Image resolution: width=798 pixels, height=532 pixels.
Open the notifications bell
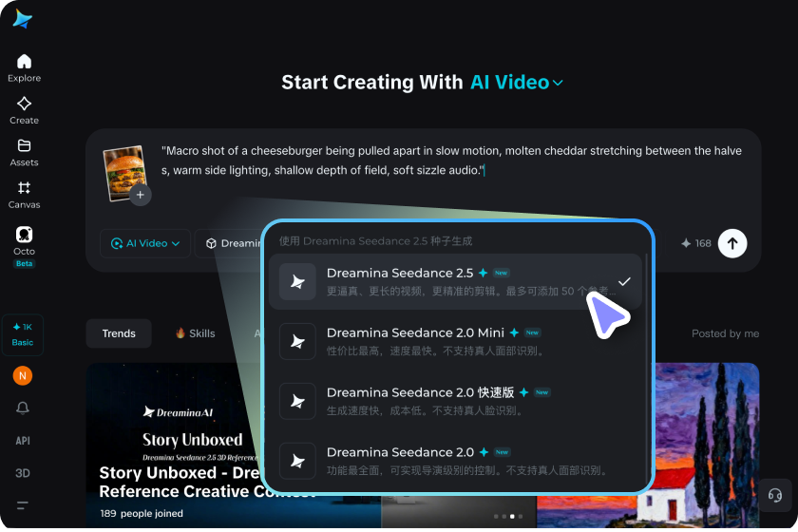(23, 408)
